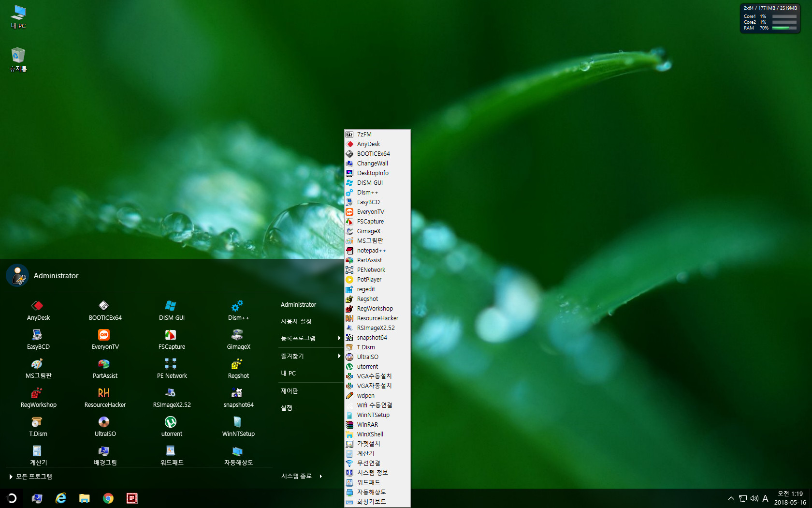Open RSImageX2.52 pinned icon
The width and height of the screenshot is (812, 508).
tap(172, 398)
